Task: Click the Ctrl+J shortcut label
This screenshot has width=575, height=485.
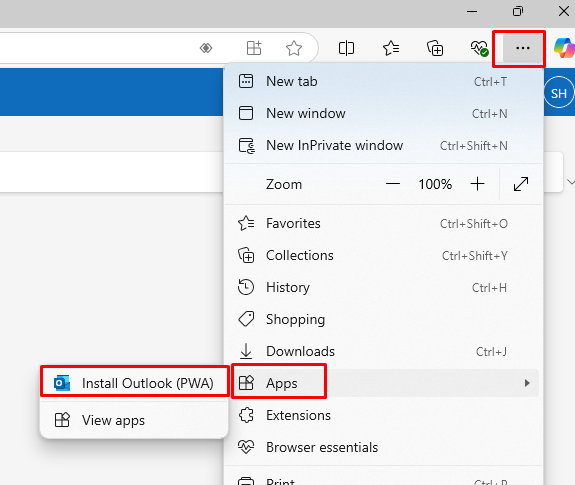Action: point(491,352)
